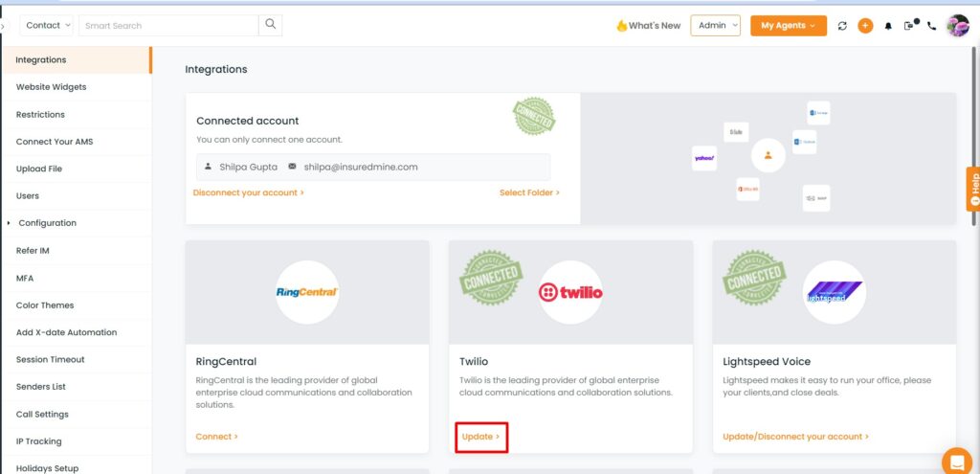Click the Lightspeed logo

pos(835,292)
